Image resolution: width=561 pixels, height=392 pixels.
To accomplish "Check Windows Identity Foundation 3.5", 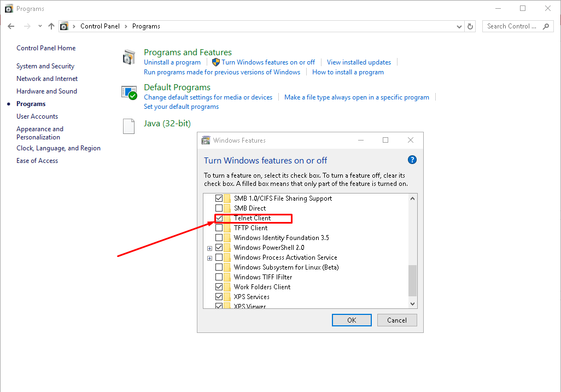I will click(219, 237).
